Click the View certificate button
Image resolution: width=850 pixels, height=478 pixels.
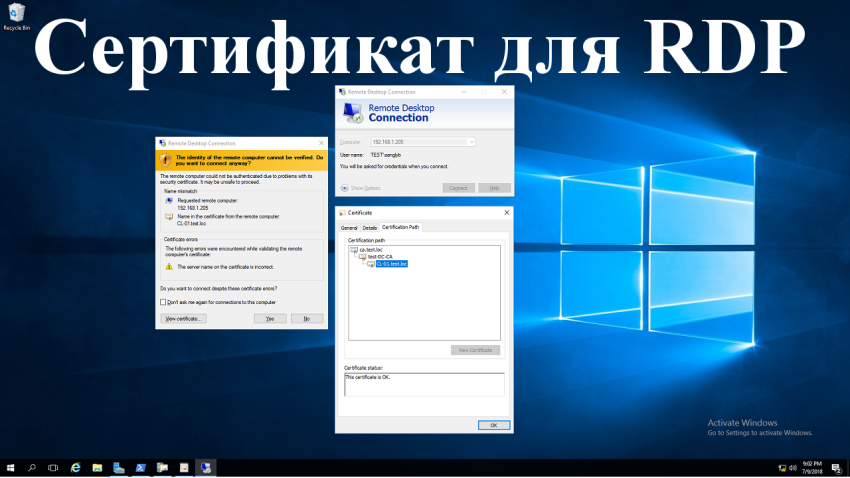click(x=183, y=319)
